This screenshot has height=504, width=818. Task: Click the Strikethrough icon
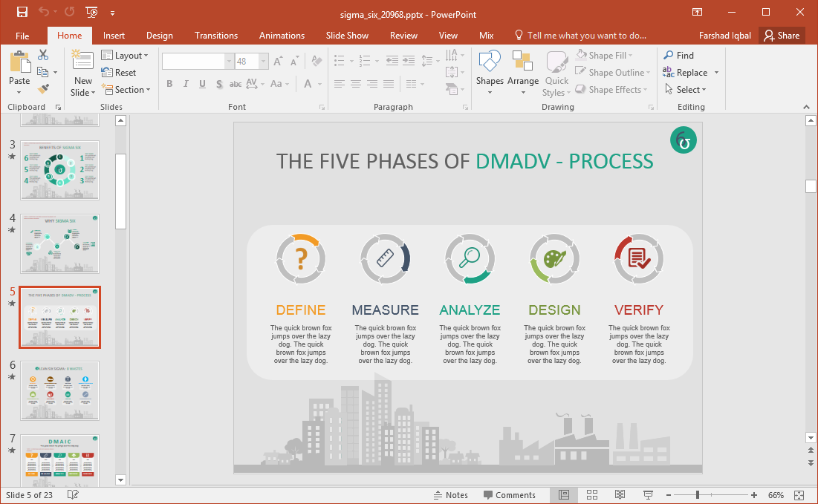[235, 84]
